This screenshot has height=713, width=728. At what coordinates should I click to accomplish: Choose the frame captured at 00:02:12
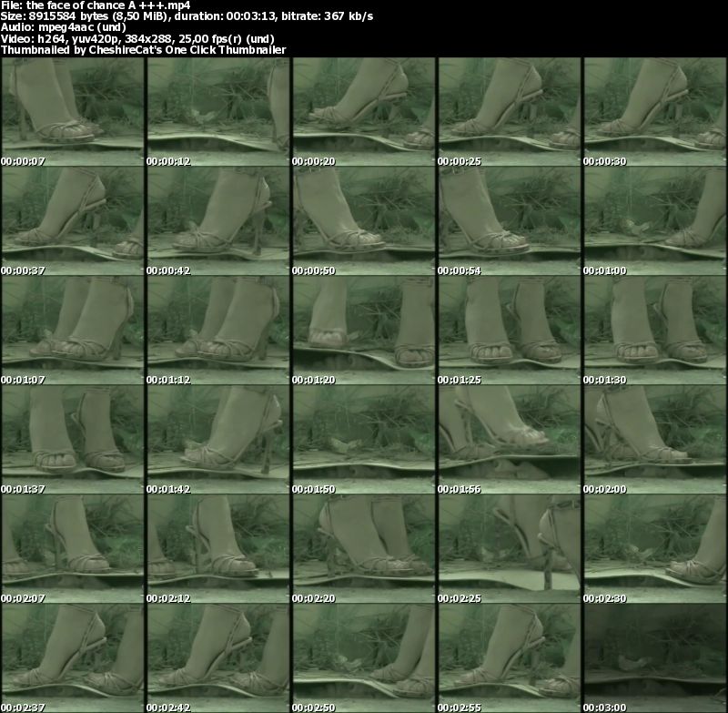pyautogui.click(x=218, y=548)
